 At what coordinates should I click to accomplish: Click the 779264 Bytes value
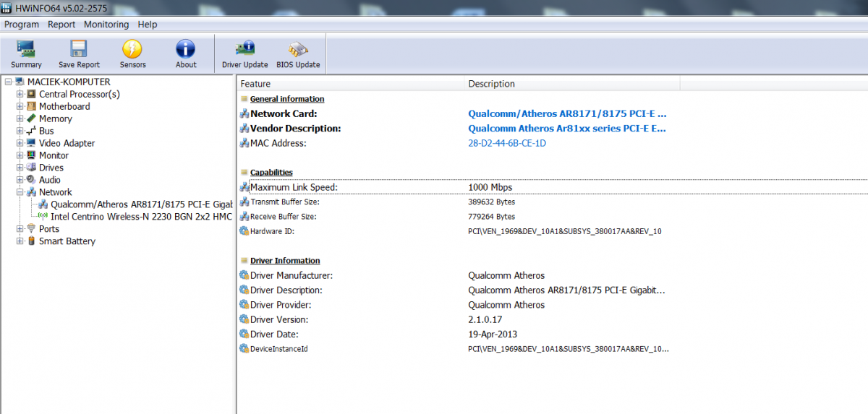[492, 217]
